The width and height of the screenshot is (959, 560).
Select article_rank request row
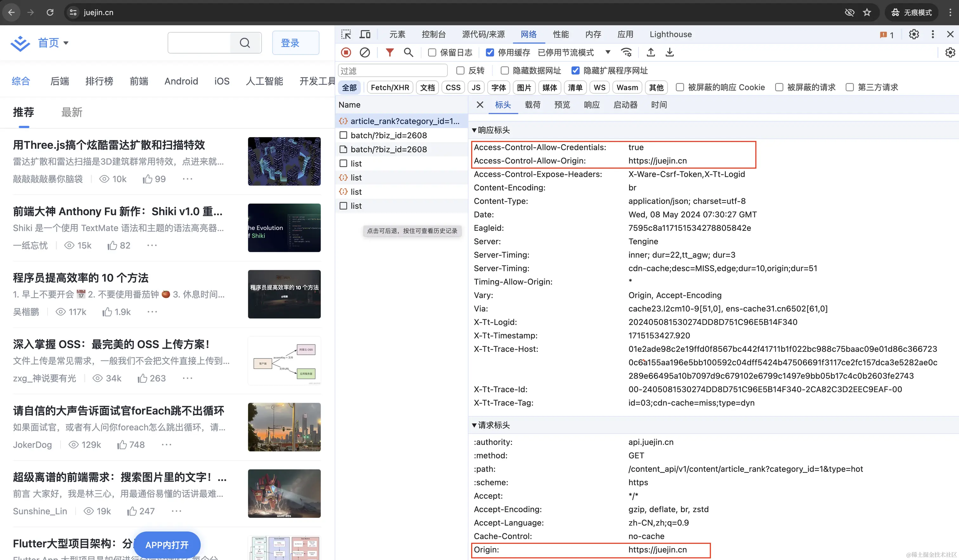click(x=401, y=121)
